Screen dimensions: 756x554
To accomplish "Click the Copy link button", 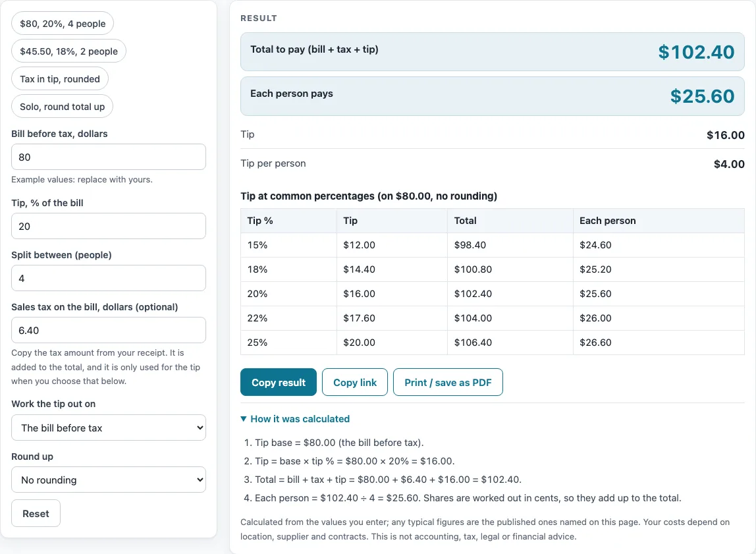I will tap(355, 382).
